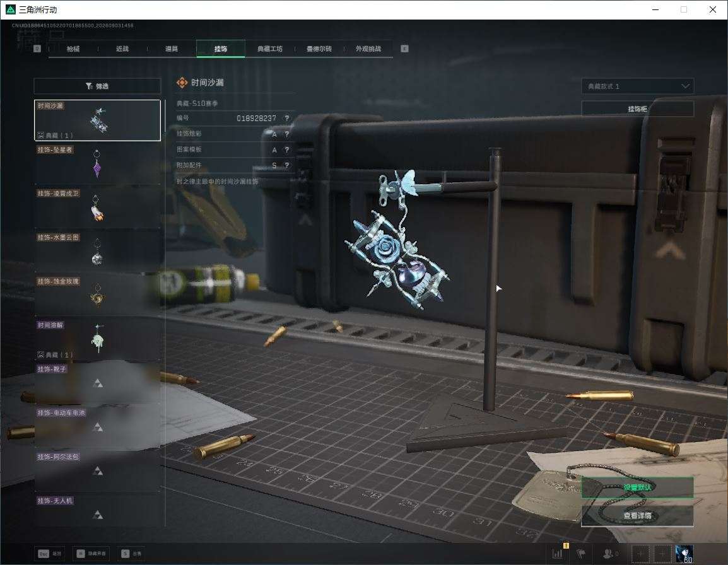This screenshot has height=565, width=728.
Task: Select the 挂饰-凌霄戍卫 charm
Action: (x=98, y=208)
